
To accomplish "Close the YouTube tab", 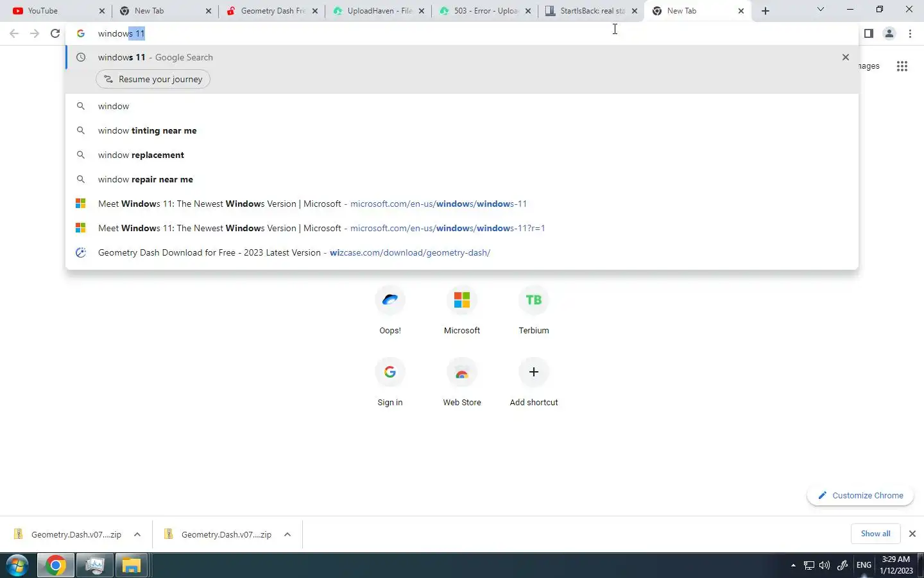I will [x=101, y=11].
